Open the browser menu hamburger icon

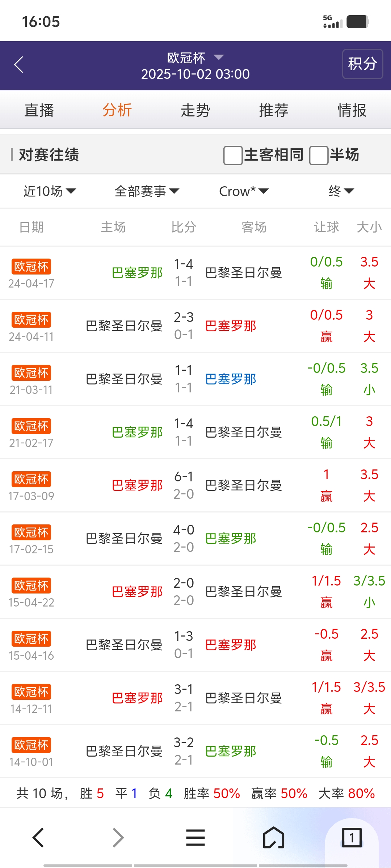(195, 838)
